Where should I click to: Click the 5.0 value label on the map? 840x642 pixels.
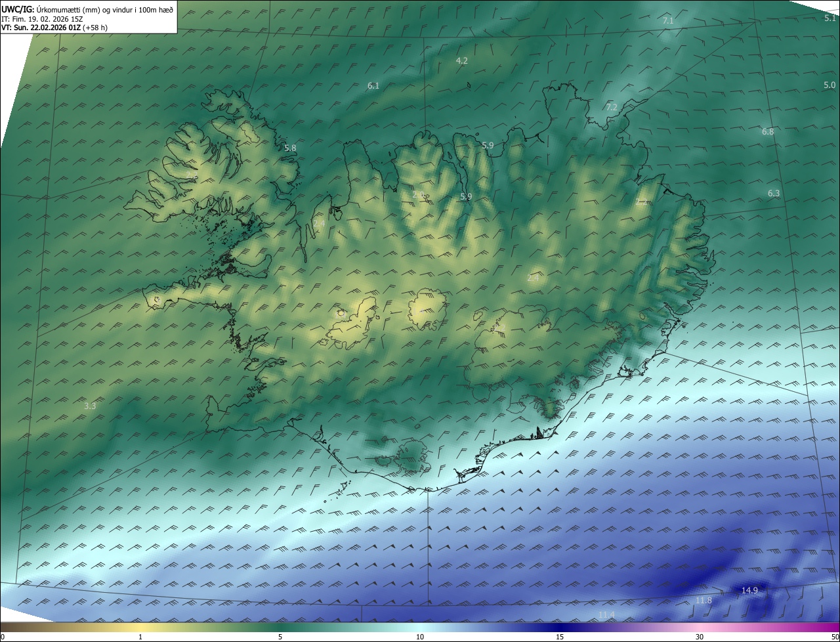coord(829,85)
